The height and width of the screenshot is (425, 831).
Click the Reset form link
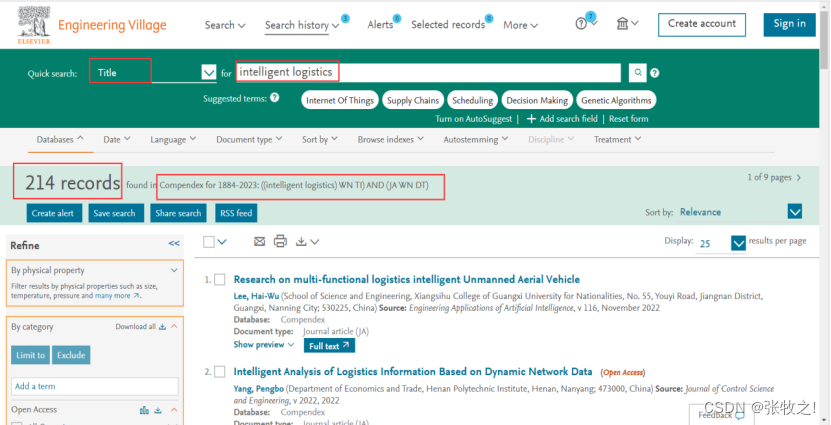click(x=629, y=119)
